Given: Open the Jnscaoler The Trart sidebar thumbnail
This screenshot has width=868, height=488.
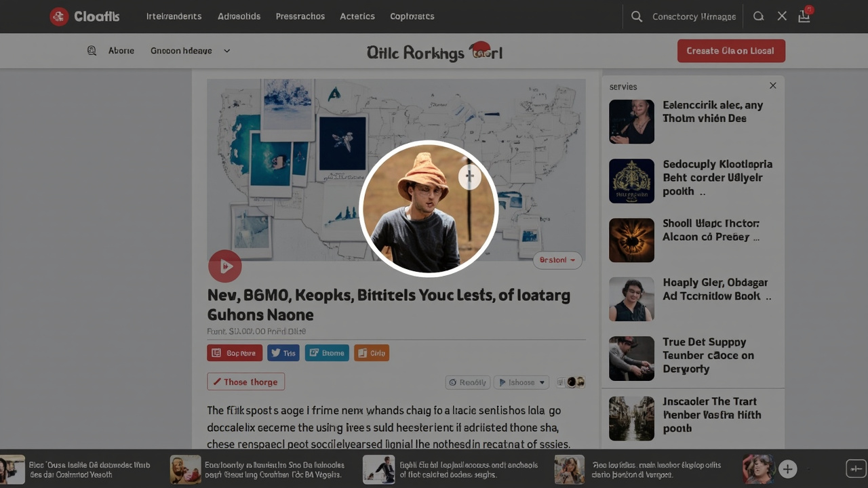Looking at the screenshot, I should 631,418.
